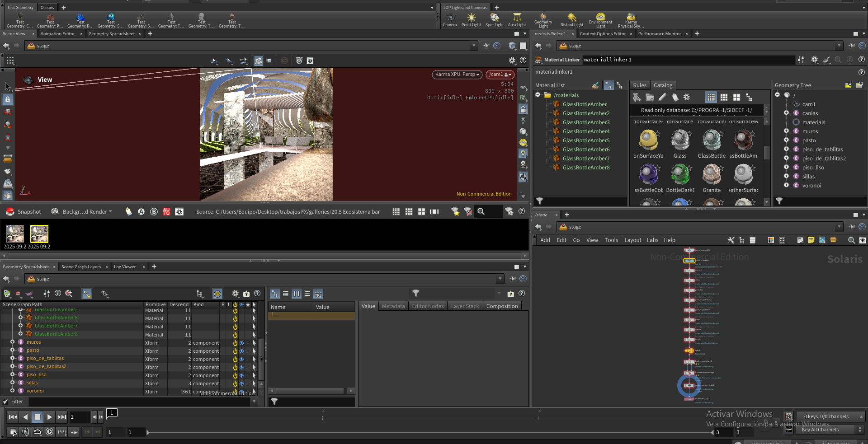This screenshot has height=444, width=868.
Task: Click the network editor find magnifier icon
Action: (851, 240)
